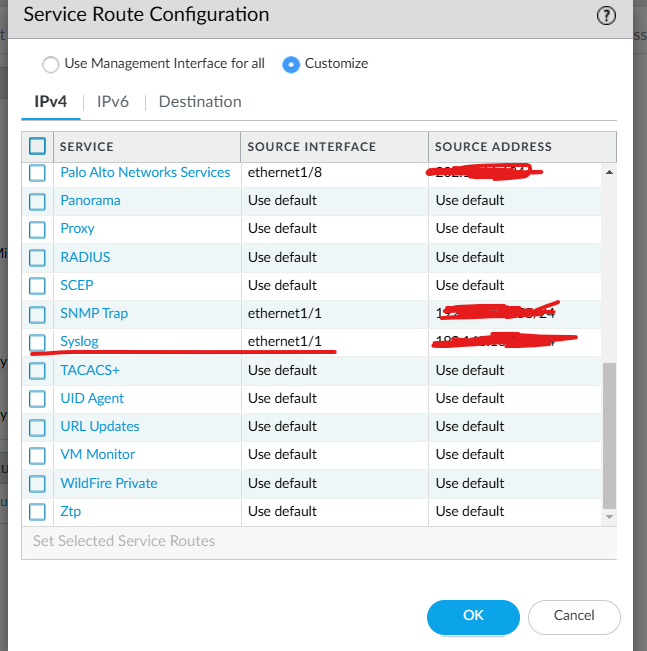
Task: Dismiss dialog with Cancel button
Action: [574, 617]
